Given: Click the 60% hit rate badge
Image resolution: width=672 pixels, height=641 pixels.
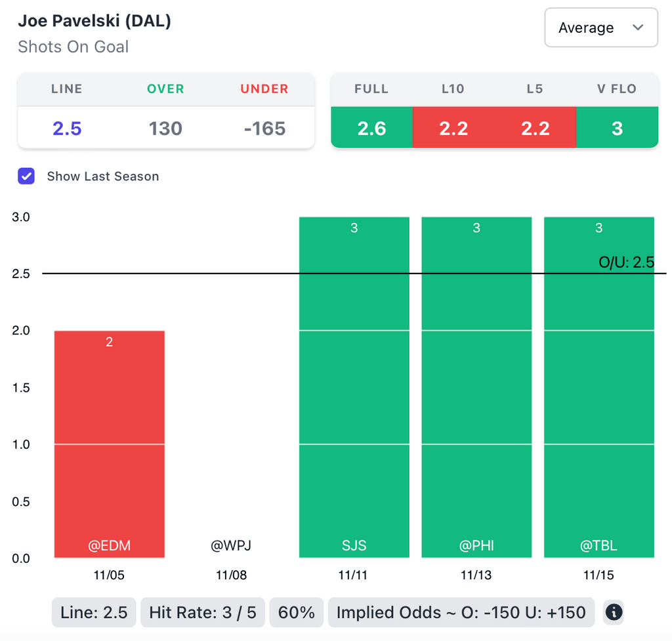Looking at the screenshot, I should click(x=297, y=613).
